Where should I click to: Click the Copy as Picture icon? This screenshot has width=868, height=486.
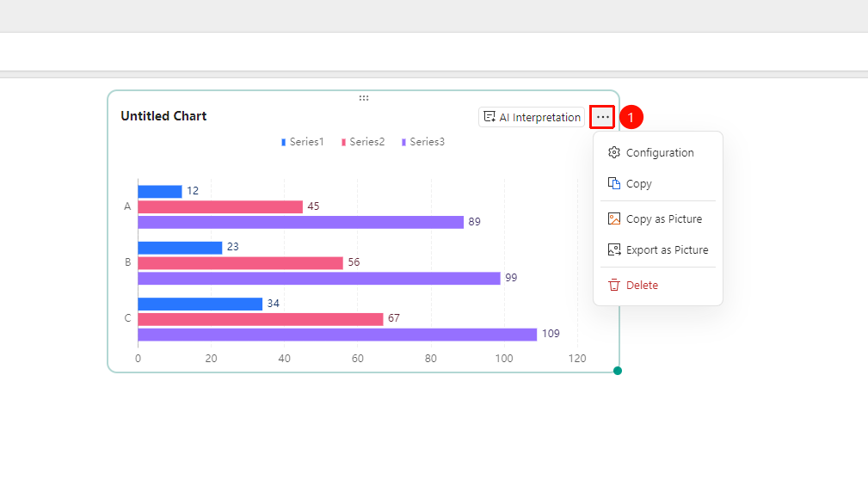[x=614, y=218]
